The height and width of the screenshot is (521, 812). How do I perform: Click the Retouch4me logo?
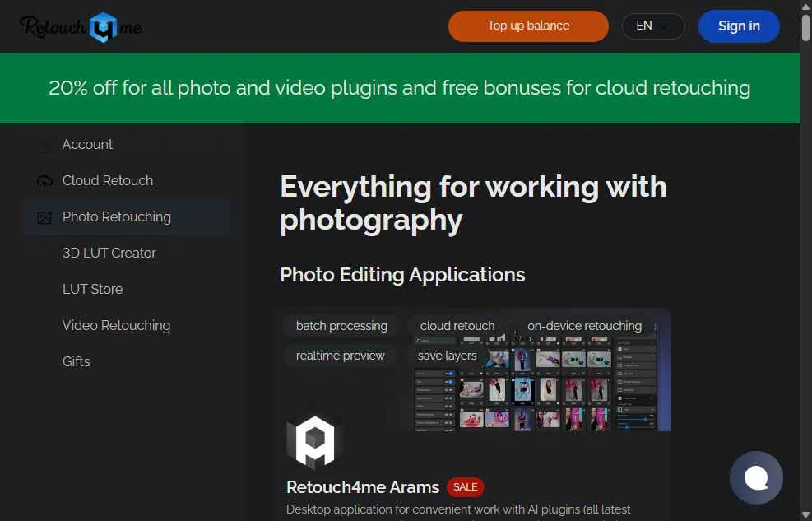pos(81,26)
